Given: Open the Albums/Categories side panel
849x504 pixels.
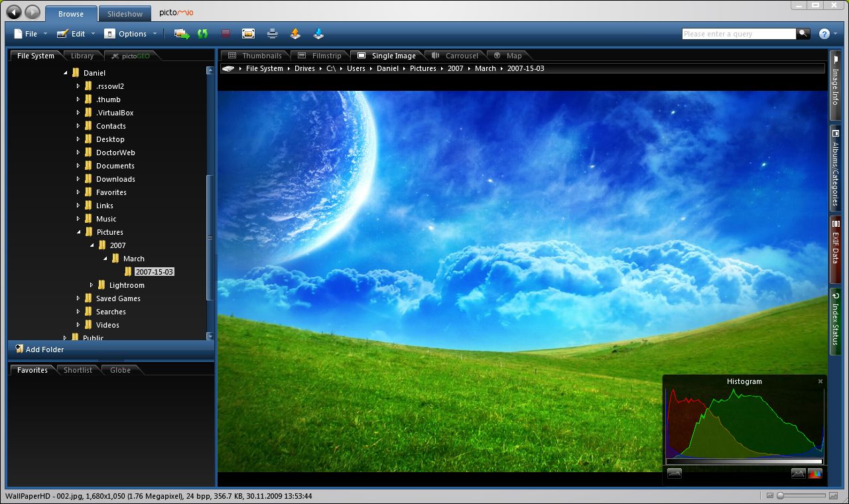Looking at the screenshot, I should click(835, 168).
